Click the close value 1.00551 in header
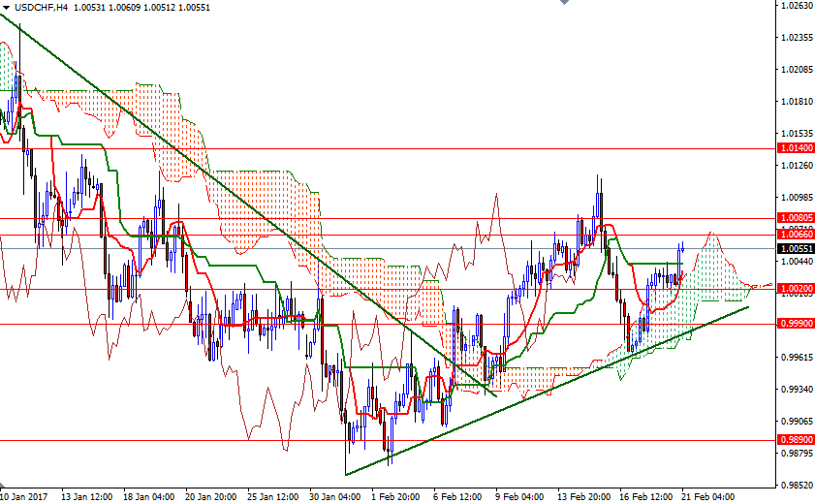This screenshot has width=815, height=504. pos(194,8)
